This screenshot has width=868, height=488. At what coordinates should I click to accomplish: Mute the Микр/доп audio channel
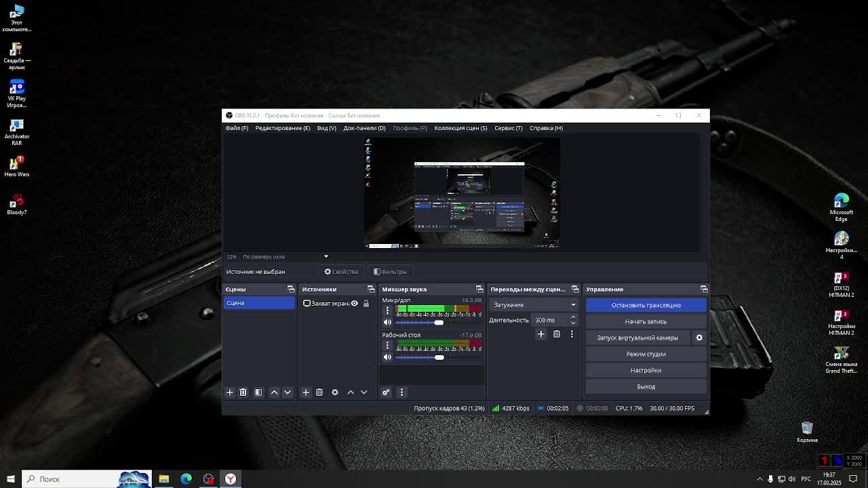(387, 322)
